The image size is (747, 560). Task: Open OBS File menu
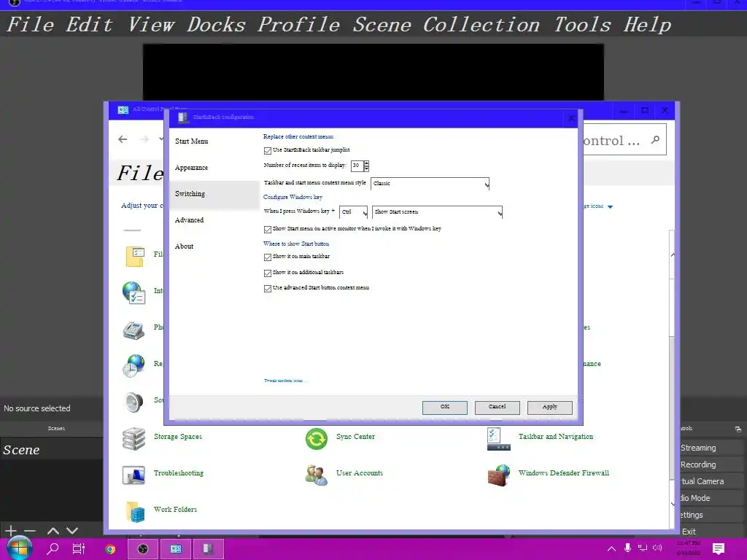(31, 25)
